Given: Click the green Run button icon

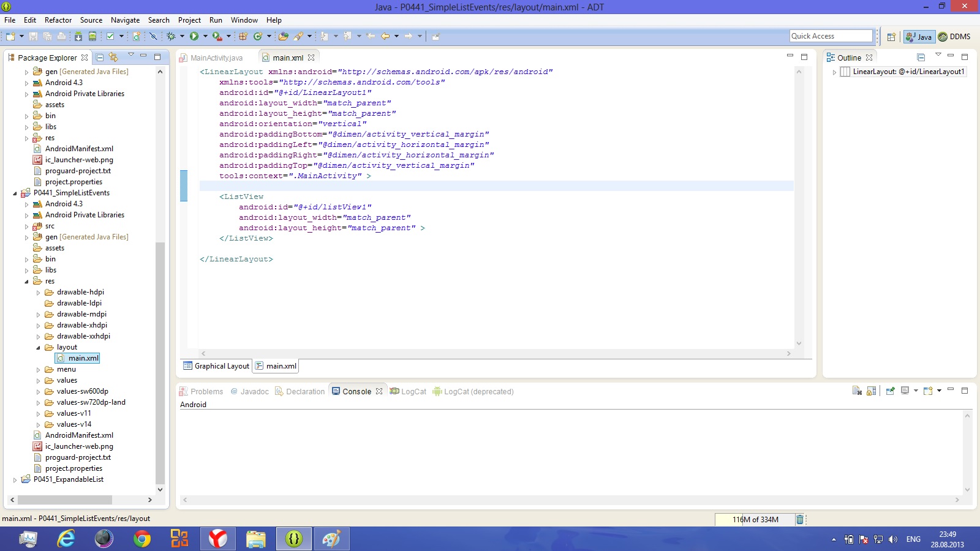Looking at the screenshot, I should 194,37.
